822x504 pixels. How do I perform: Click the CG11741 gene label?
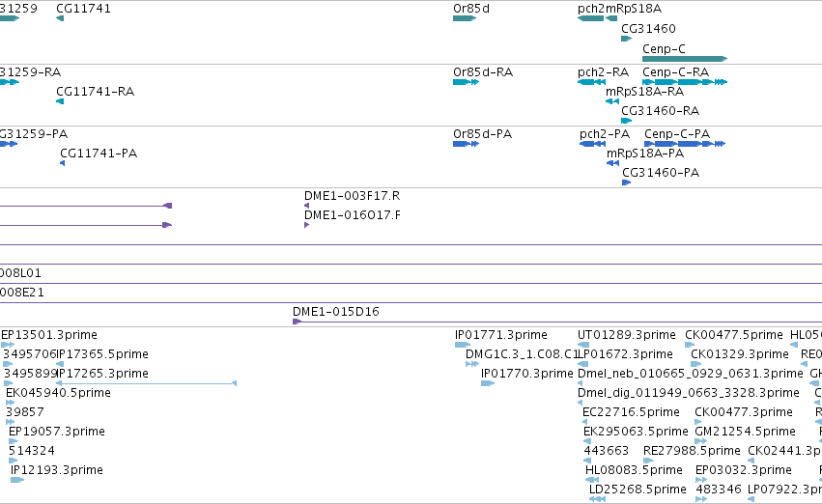[83, 9]
